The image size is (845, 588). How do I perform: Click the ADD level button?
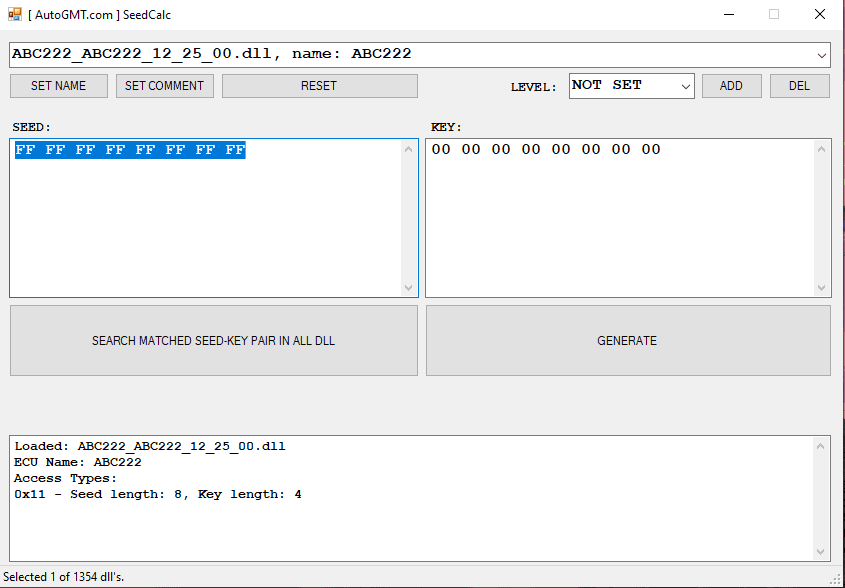(731, 86)
